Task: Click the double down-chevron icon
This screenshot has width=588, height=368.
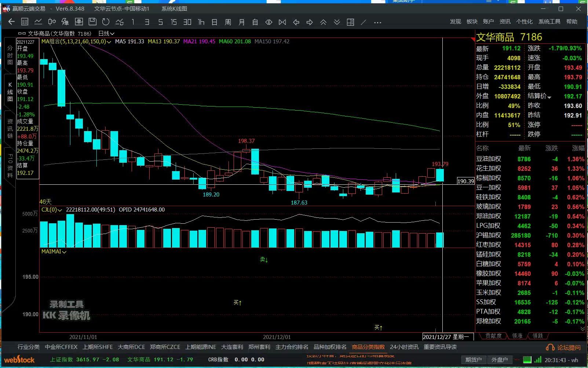Action: click(x=337, y=22)
